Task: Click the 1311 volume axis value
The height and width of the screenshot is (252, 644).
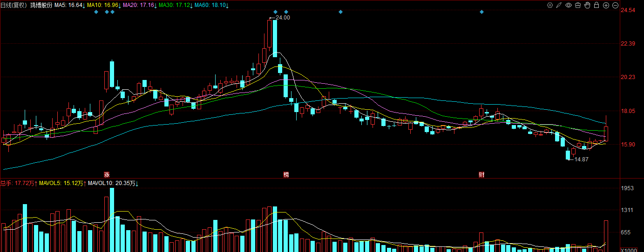Action: click(627, 210)
